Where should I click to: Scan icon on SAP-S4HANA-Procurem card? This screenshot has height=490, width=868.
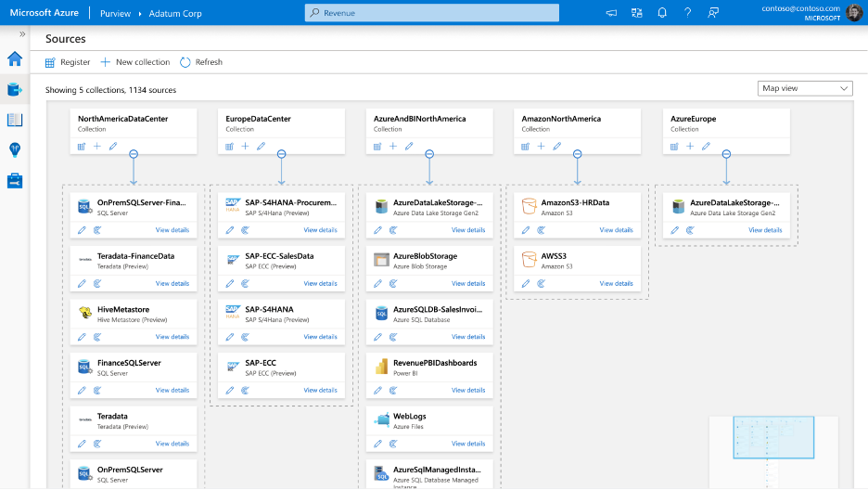pyautogui.click(x=245, y=230)
